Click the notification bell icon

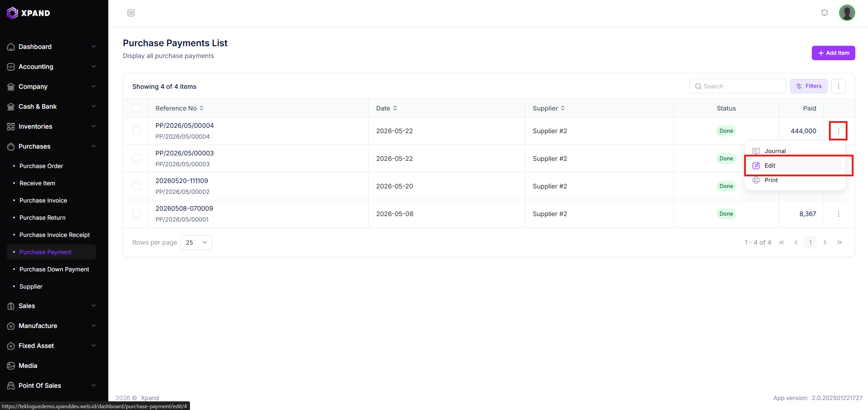click(x=824, y=13)
